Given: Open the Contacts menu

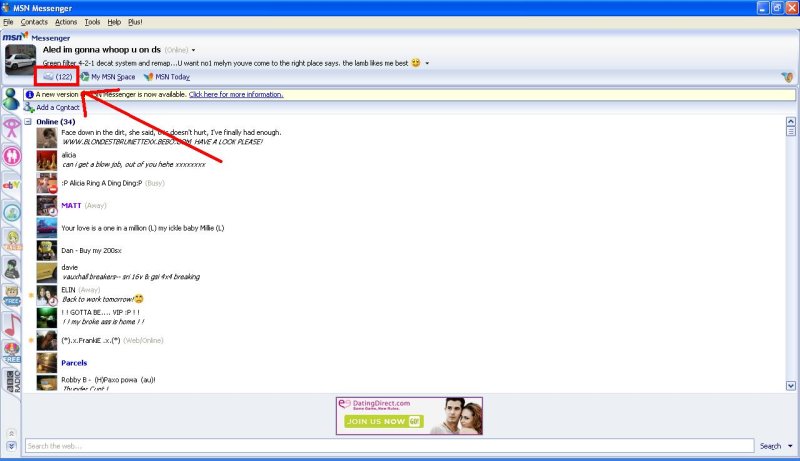Looking at the screenshot, I should point(34,21).
